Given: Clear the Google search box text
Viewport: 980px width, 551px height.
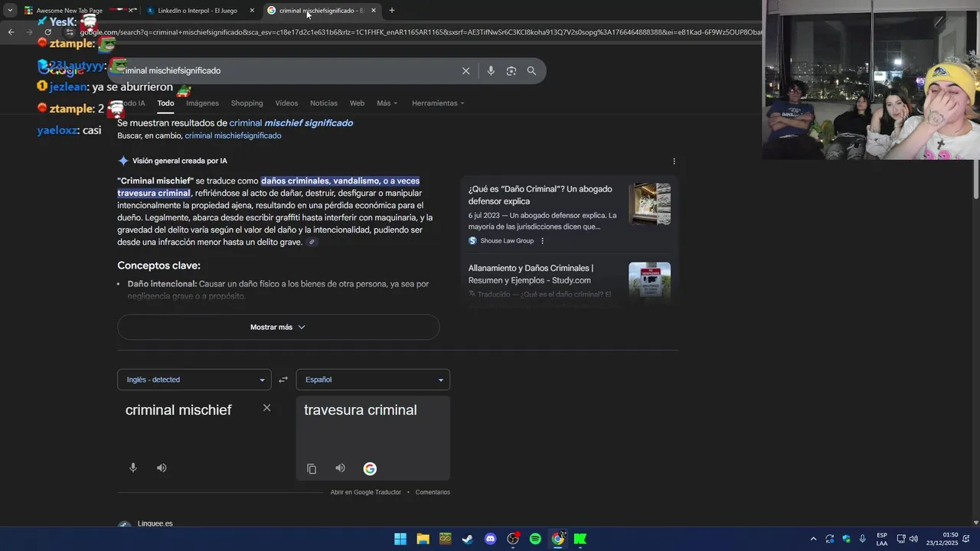Looking at the screenshot, I should click(x=465, y=70).
